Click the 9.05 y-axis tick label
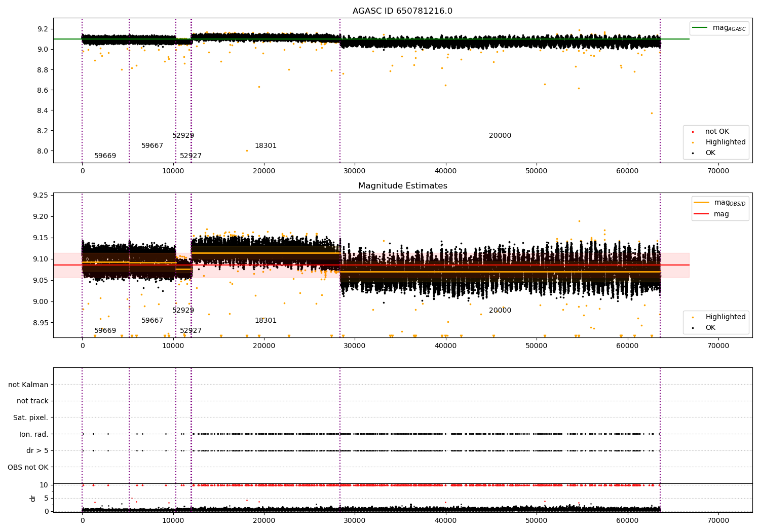Screen dimensions: 760x532 [x=41, y=281]
